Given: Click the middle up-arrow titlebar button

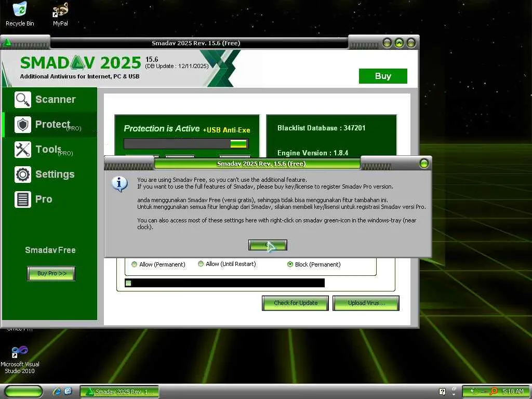Looking at the screenshot, I should coord(400,43).
